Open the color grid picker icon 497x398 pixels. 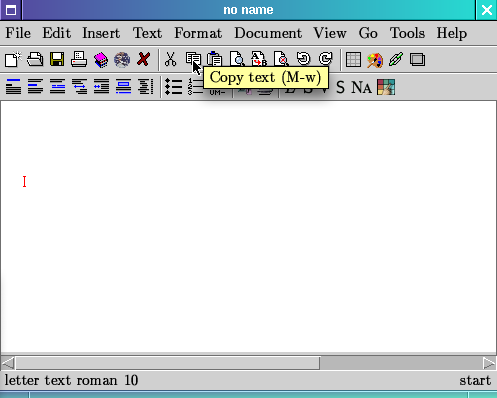point(386,87)
